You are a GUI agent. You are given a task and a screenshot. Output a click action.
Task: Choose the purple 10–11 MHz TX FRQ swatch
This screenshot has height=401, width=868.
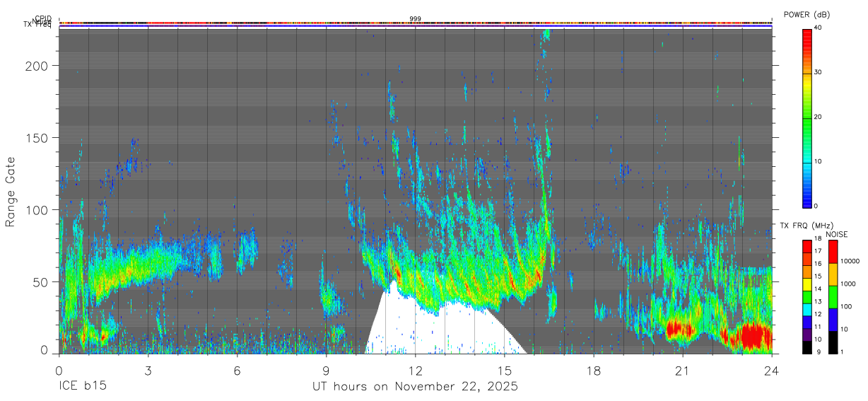(807, 335)
